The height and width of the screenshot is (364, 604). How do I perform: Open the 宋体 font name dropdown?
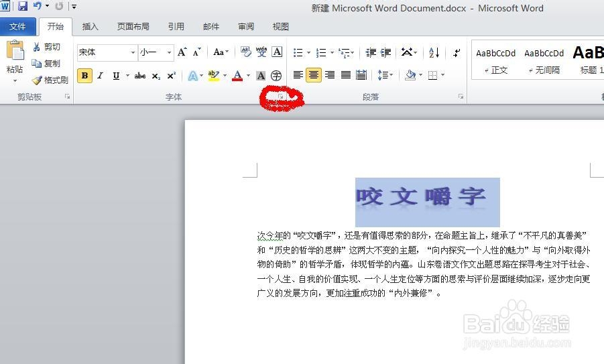coord(133,52)
